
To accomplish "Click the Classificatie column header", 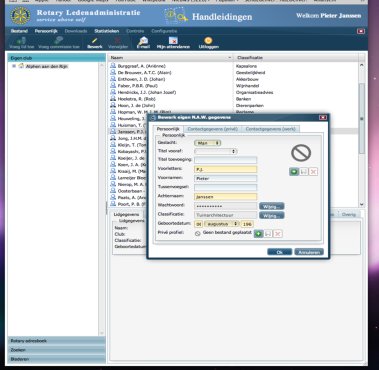I will pos(296,58).
